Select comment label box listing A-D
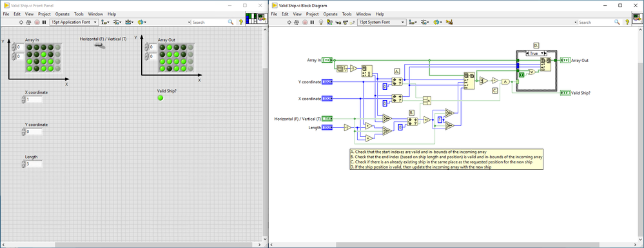The width and height of the screenshot is (644, 248). click(447, 159)
